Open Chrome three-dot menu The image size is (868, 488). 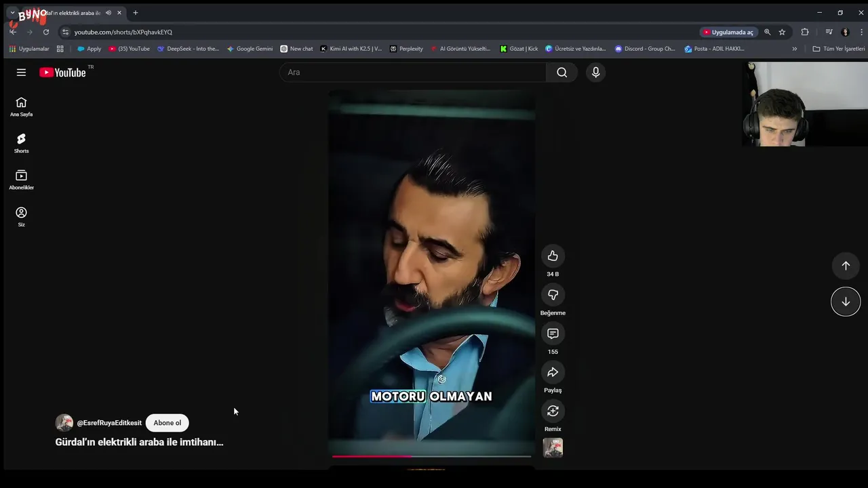[x=861, y=32]
